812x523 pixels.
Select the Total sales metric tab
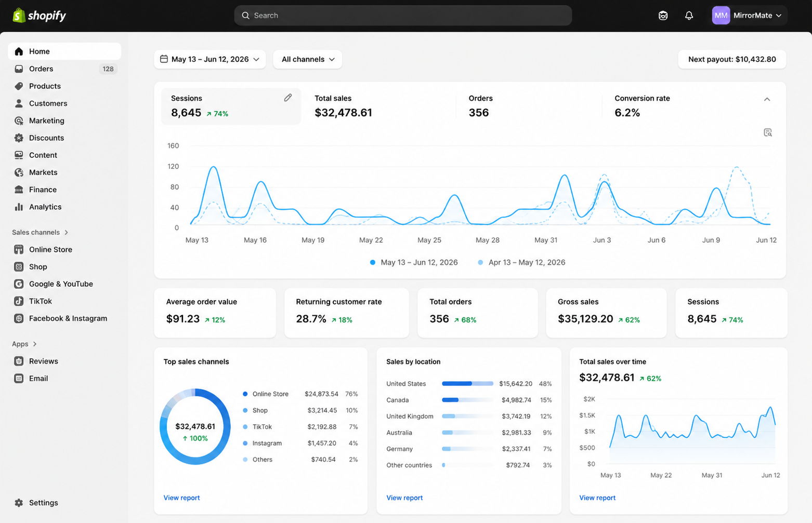click(378, 106)
